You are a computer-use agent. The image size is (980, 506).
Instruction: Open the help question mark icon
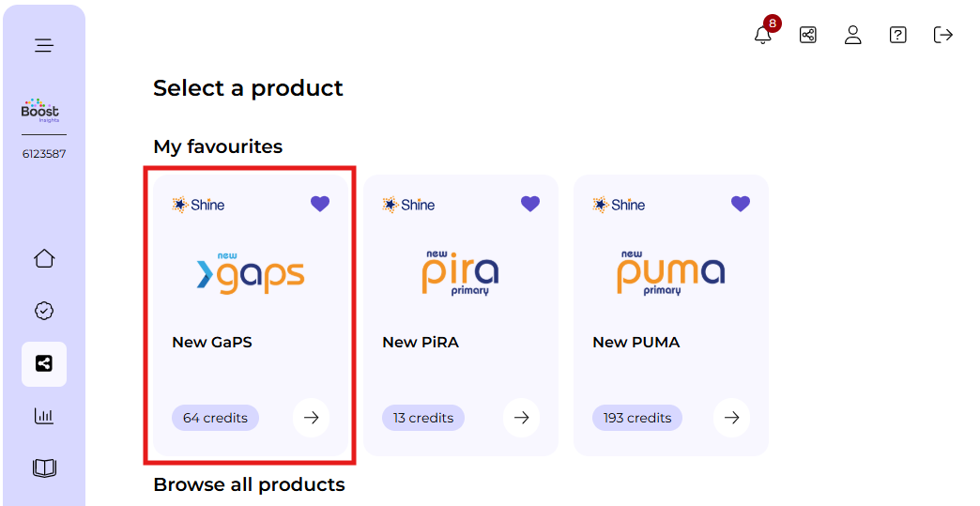click(x=897, y=35)
